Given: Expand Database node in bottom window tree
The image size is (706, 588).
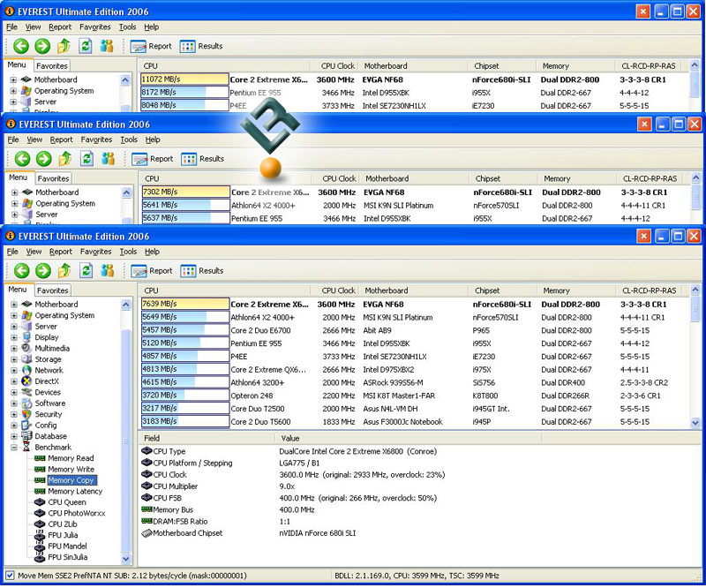Looking at the screenshot, I should [x=14, y=436].
